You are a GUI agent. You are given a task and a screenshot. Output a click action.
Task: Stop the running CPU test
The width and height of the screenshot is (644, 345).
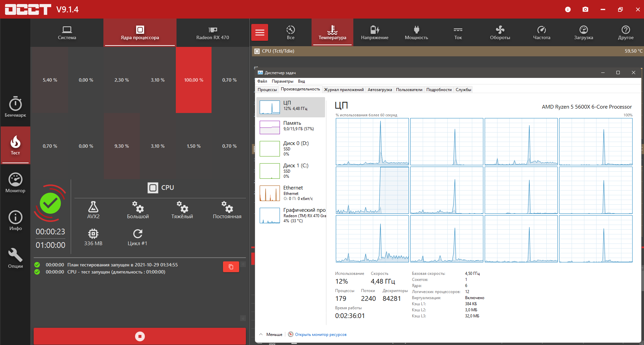tap(140, 336)
